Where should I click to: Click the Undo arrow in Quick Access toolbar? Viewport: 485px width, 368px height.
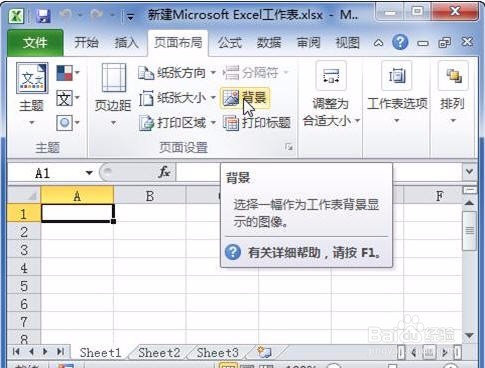(x=66, y=14)
